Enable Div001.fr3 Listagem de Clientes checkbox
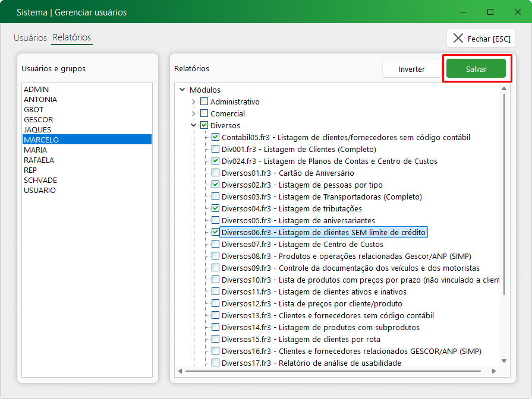The image size is (532, 399). pos(215,149)
